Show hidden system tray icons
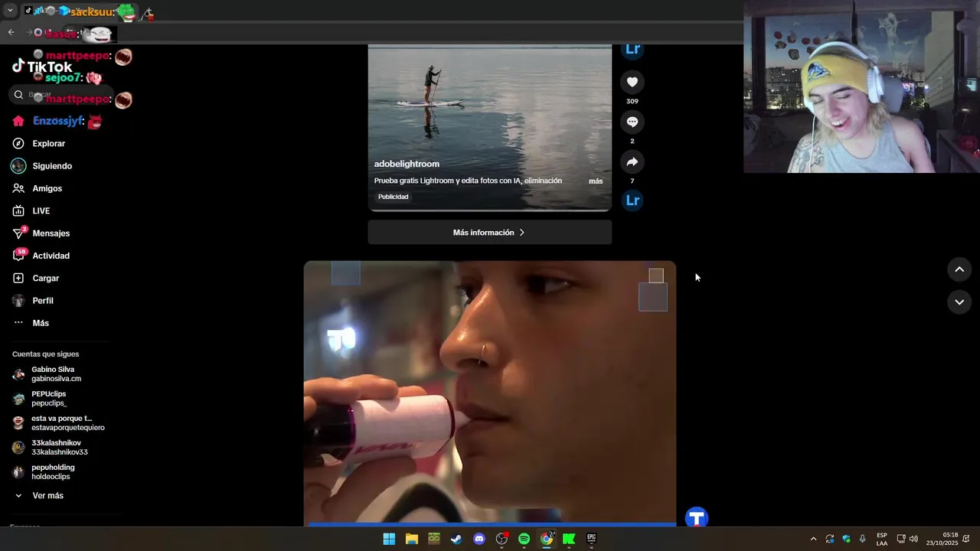This screenshot has height=551, width=980. pyautogui.click(x=813, y=539)
